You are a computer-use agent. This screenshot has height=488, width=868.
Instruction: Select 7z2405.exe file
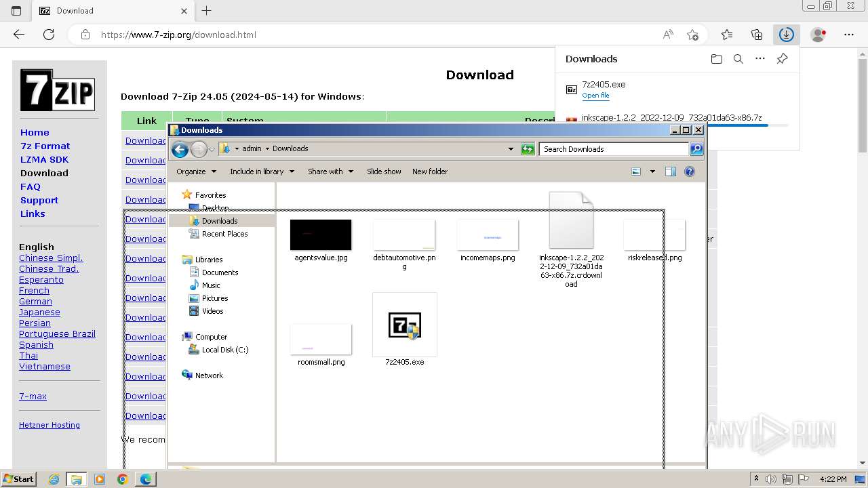pyautogui.click(x=405, y=330)
